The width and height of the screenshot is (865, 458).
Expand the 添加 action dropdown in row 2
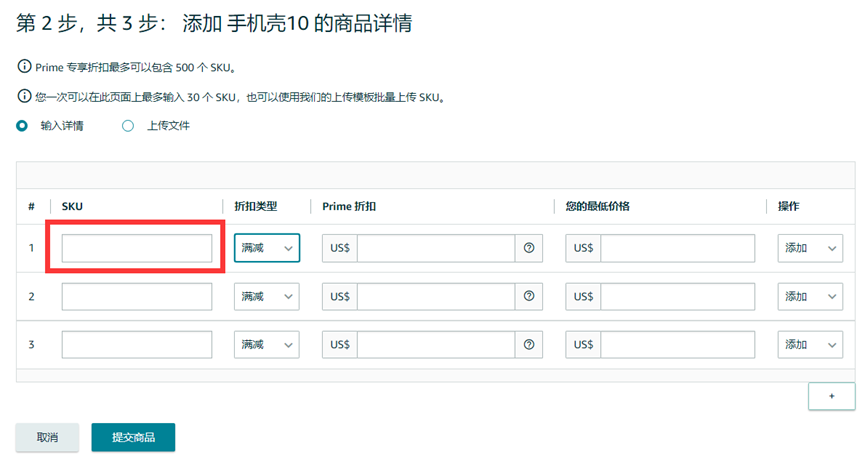pos(810,296)
